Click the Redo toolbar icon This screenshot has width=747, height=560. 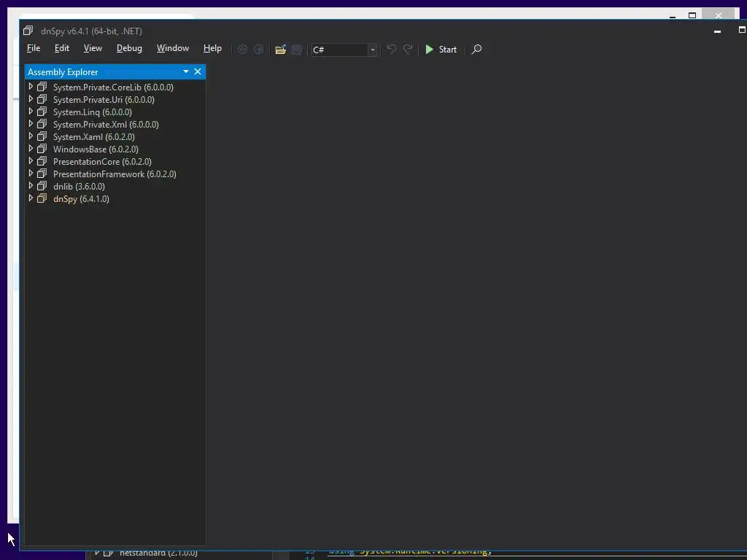click(408, 50)
